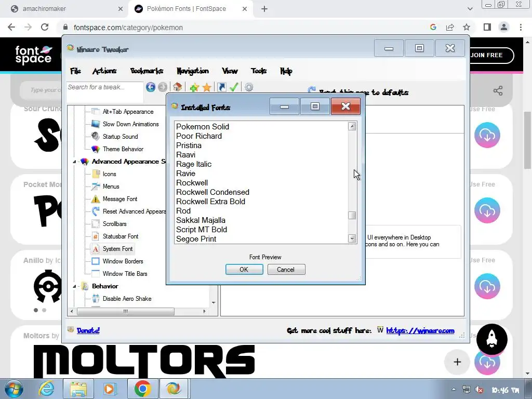This screenshot has width=532, height=399.
Task: Open the Bookmarks menu
Action: tap(147, 71)
